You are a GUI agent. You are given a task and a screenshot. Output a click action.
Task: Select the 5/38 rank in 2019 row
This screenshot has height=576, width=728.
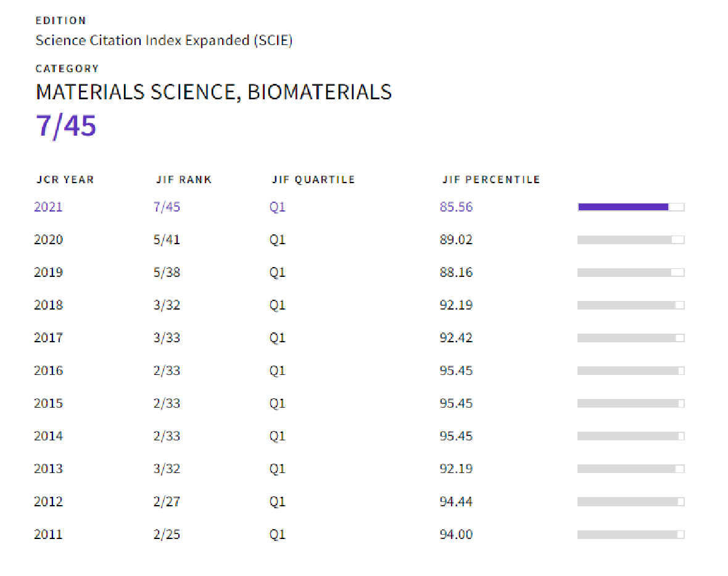pyautogui.click(x=167, y=272)
